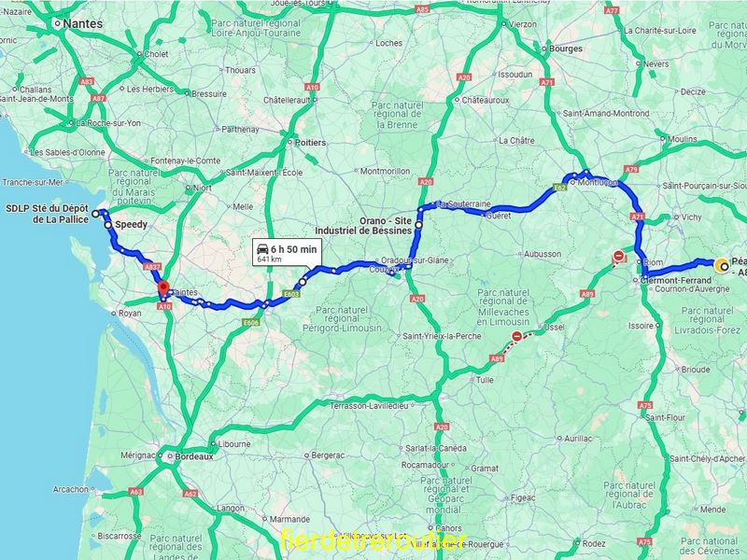Click the E603 road shield on the route
Screen dimensions: 747x560
[x=290, y=294]
